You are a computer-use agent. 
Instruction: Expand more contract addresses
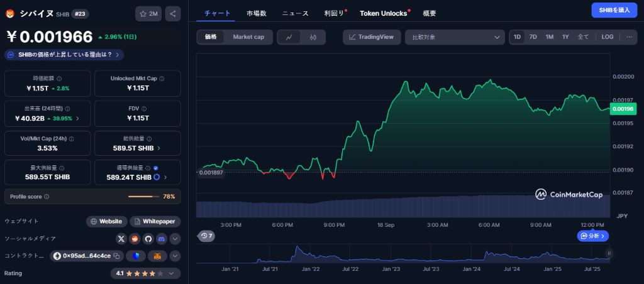pos(175,256)
